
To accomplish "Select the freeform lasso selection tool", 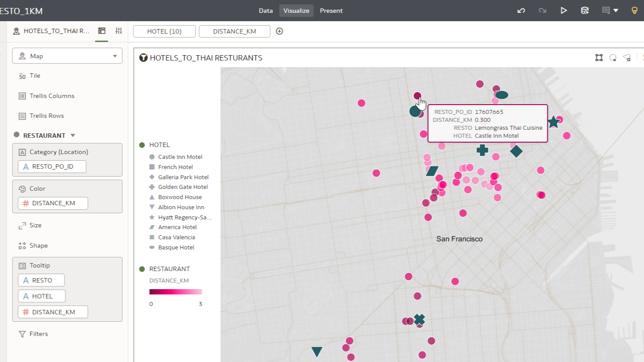I will [x=627, y=57].
